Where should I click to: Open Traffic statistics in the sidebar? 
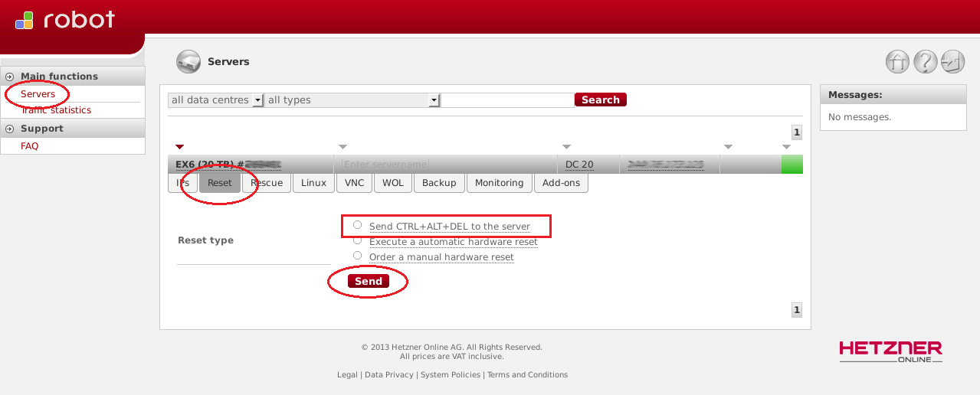tap(56, 110)
